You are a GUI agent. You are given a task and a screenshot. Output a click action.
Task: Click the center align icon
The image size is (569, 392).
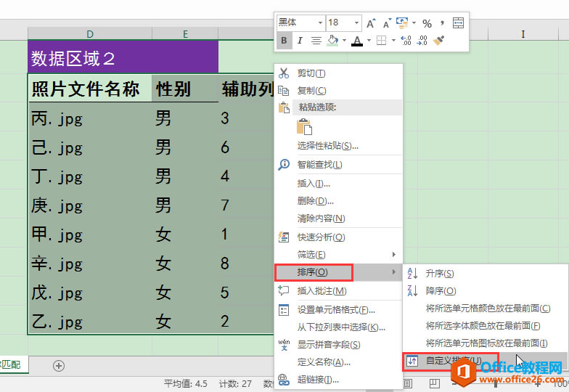coord(316,41)
